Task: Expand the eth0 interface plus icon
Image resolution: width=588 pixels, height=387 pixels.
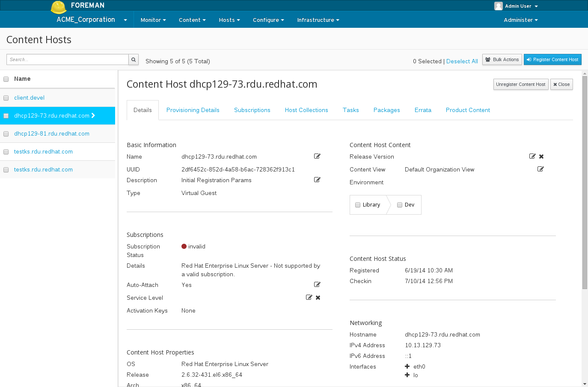Action: click(407, 366)
